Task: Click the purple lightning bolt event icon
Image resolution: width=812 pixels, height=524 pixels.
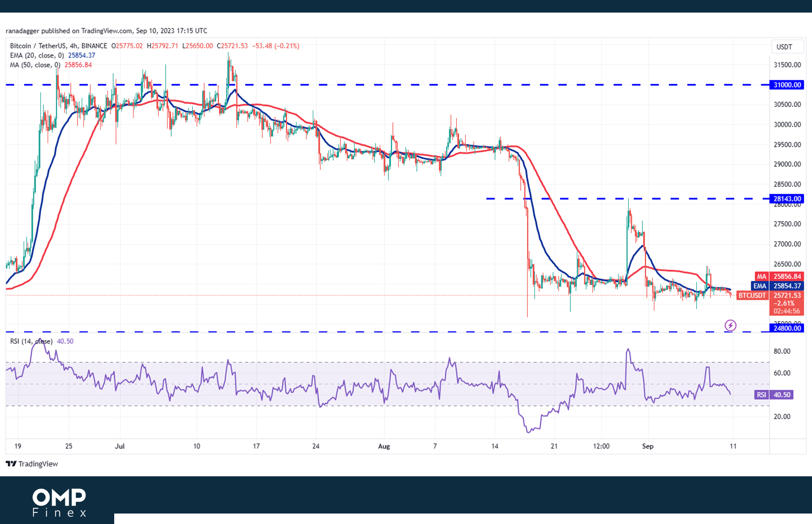Action: [730, 325]
